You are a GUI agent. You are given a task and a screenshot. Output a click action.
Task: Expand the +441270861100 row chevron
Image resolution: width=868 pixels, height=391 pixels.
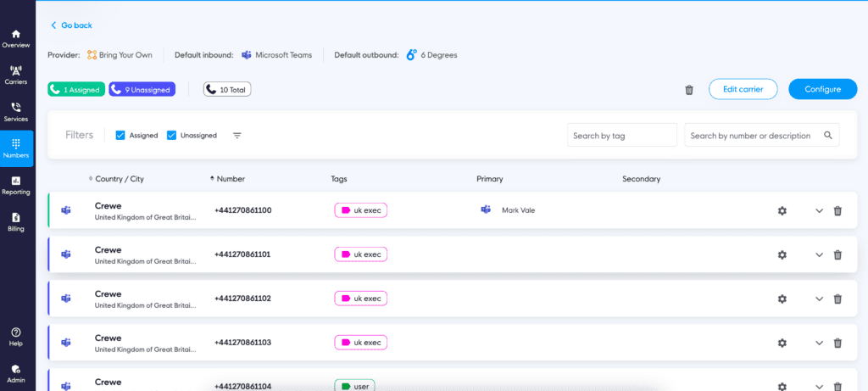click(820, 210)
